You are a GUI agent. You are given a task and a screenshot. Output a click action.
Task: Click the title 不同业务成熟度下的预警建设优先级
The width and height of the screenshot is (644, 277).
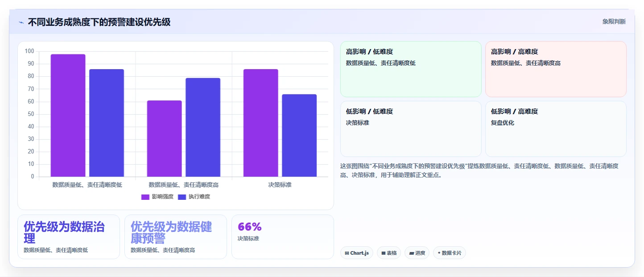pos(99,22)
